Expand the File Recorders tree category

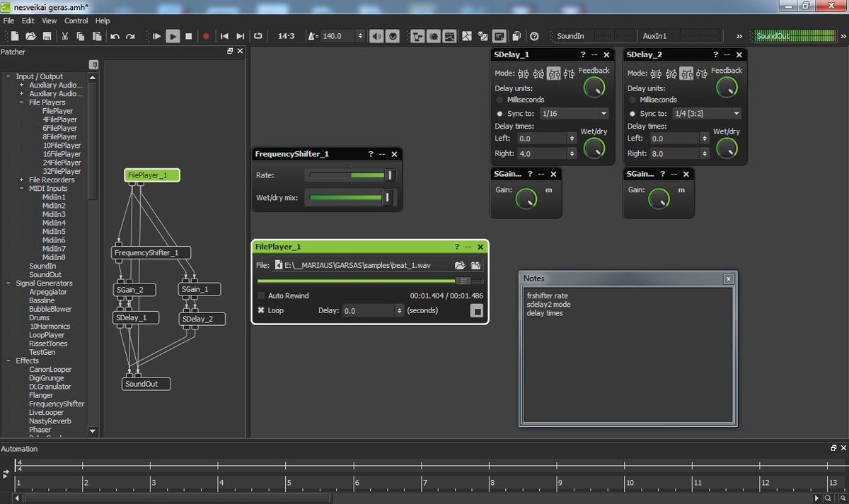[x=23, y=180]
